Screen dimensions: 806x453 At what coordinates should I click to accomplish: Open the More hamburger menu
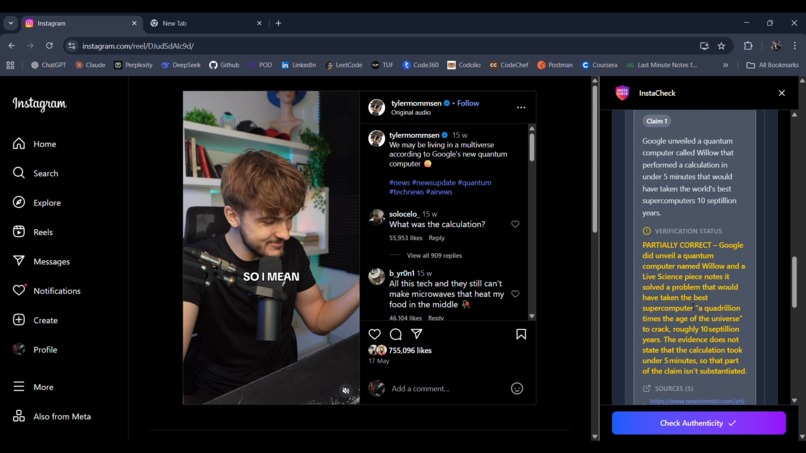coord(33,387)
